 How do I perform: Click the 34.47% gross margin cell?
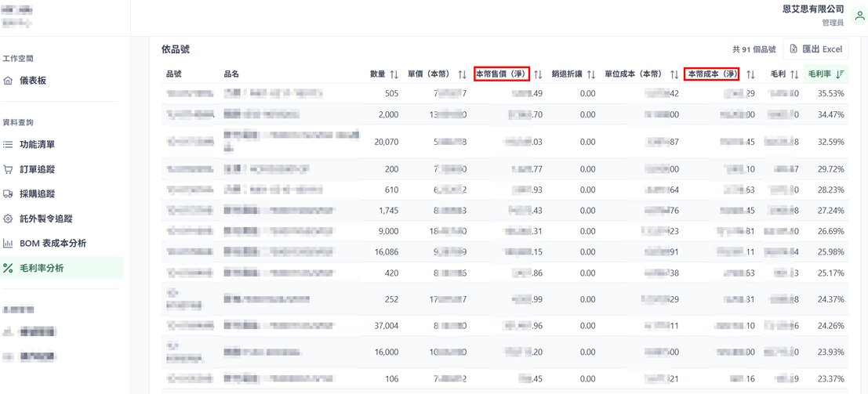[x=831, y=114]
